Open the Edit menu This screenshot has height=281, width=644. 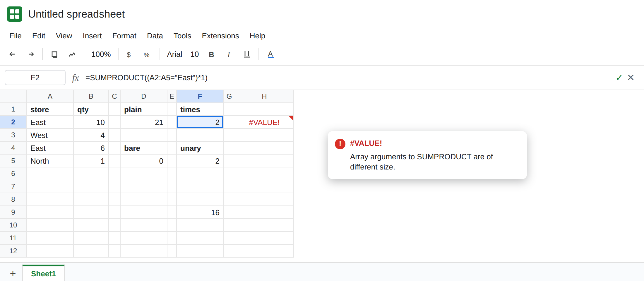tap(39, 36)
